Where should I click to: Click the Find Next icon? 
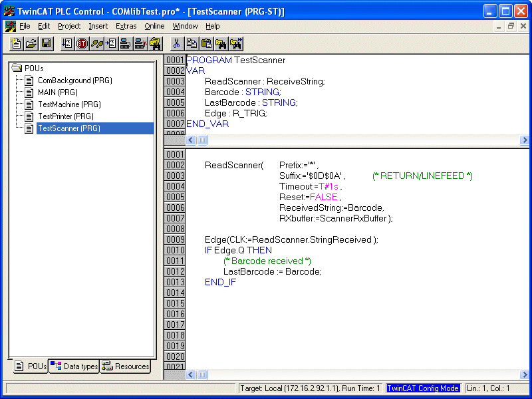click(x=236, y=44)
